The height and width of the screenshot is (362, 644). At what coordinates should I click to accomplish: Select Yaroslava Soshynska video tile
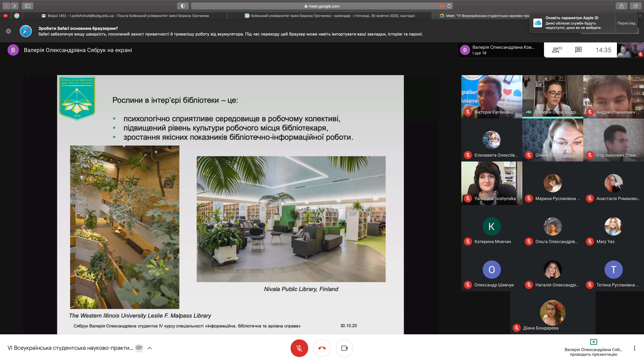491,183
